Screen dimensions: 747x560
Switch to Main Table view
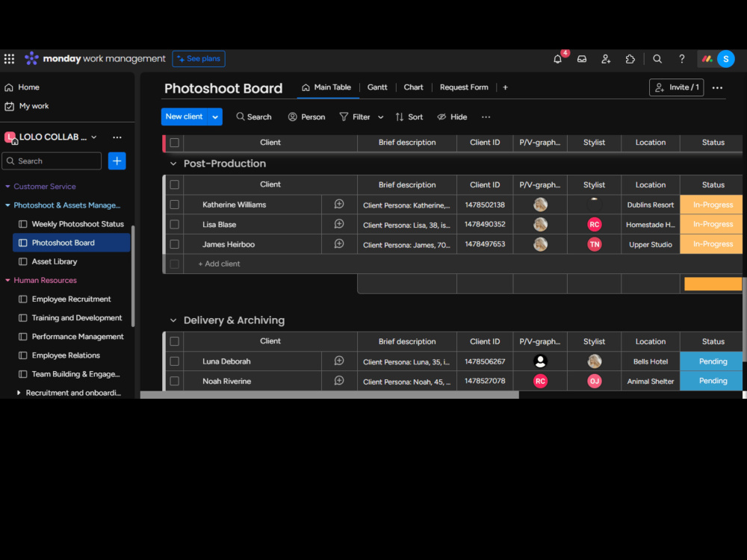coord(327,87)
